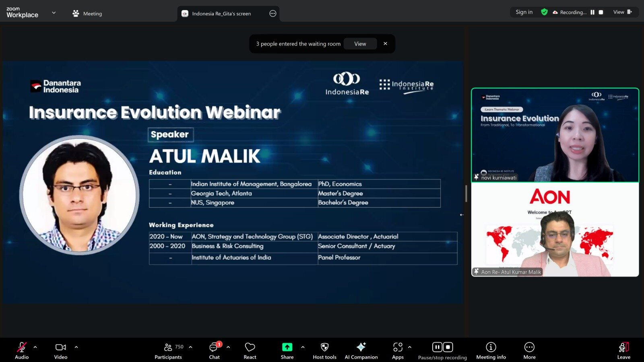Open the Zoom Workplace dropdown chevron
The image size is (644, 362).
(x=54, y=13)
